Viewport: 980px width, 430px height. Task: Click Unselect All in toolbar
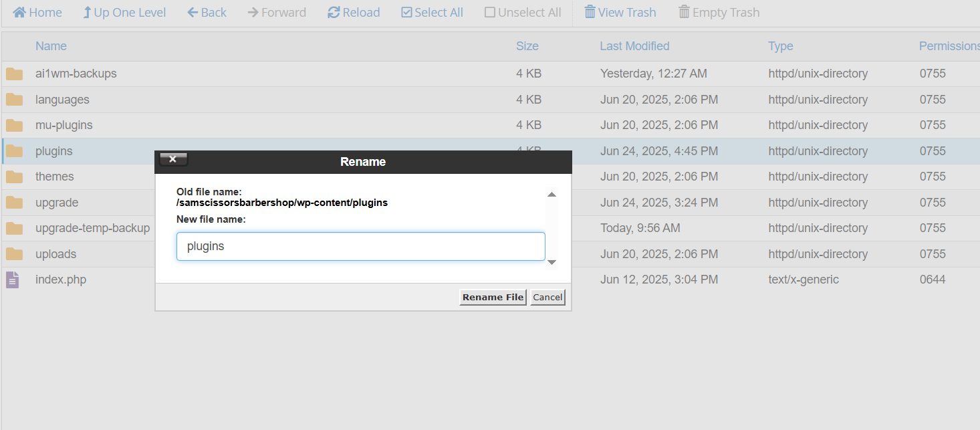point(523,13)
